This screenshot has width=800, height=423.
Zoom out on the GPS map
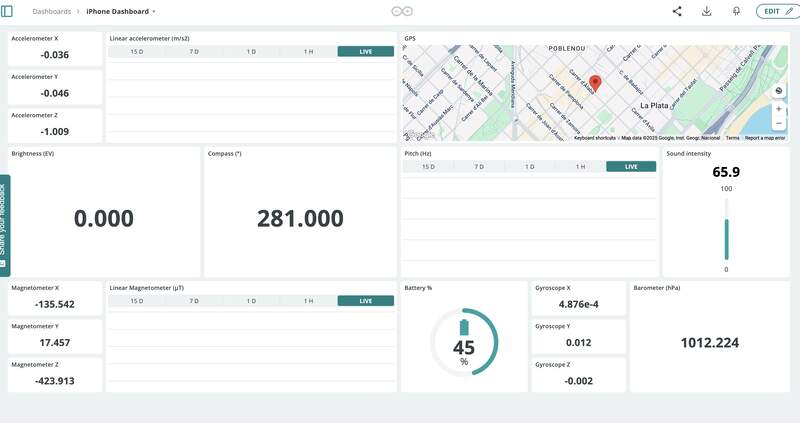click(x=779, y=123)
